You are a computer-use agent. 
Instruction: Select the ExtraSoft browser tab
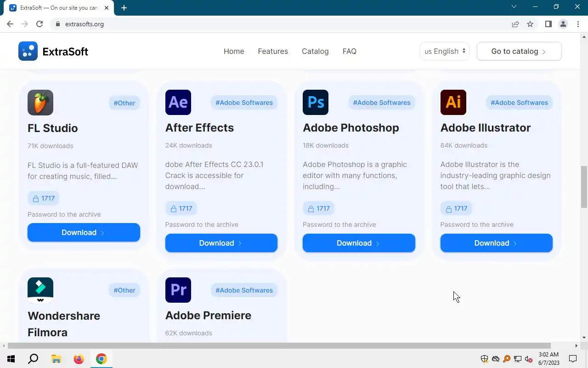coord(59,8)
